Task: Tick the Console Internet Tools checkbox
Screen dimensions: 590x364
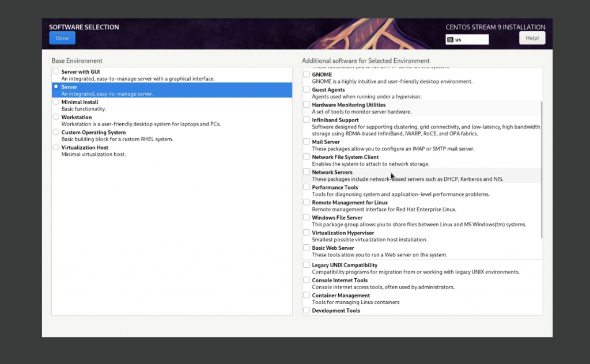Action: pyautogui.click(x=307, y=280)
